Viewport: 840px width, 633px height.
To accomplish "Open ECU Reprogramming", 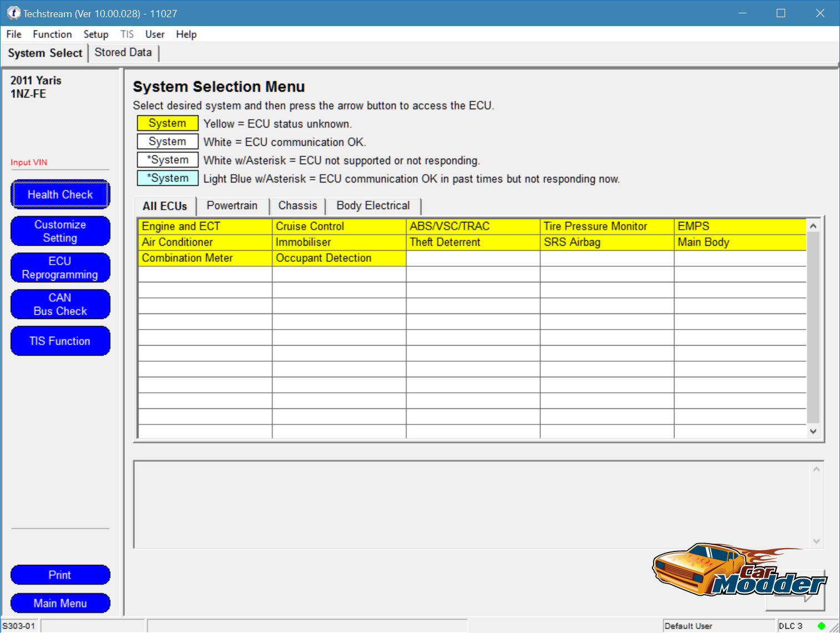I will pos(60,268).
